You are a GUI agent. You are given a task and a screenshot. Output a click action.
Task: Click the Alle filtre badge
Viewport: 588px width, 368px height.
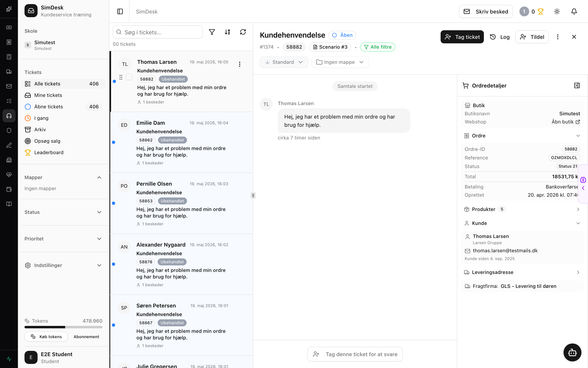(x=378, y=47)
